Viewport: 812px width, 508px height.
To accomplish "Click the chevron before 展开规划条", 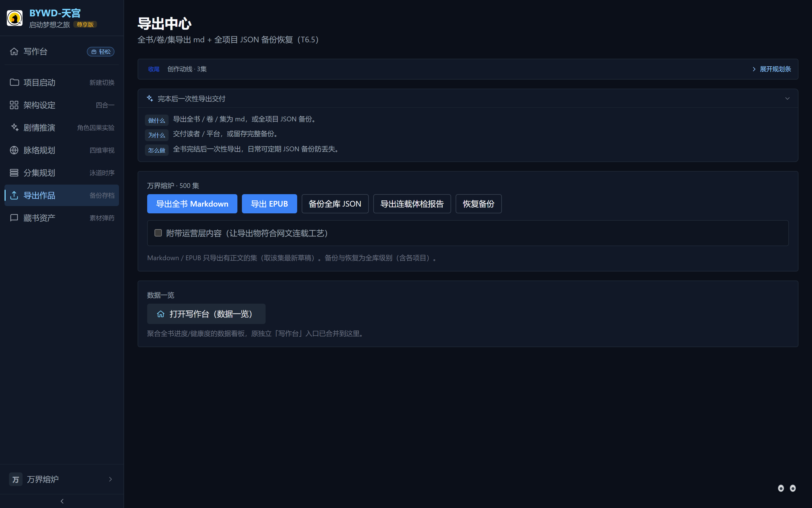I will click(754, 69).
